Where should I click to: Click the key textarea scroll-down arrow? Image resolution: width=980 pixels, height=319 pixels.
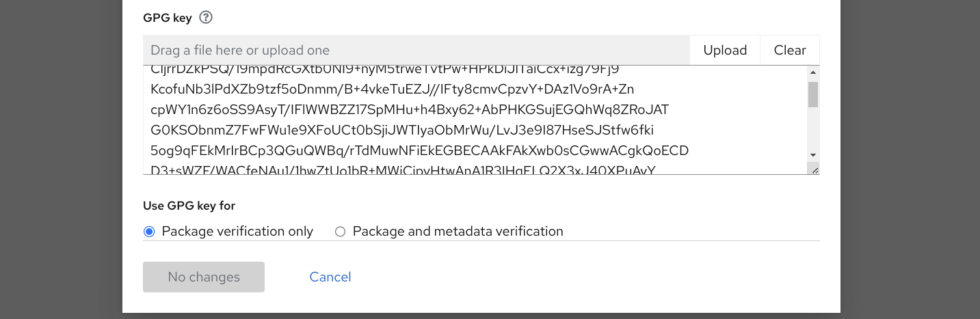pyautogui.click(x=812, y=156)
